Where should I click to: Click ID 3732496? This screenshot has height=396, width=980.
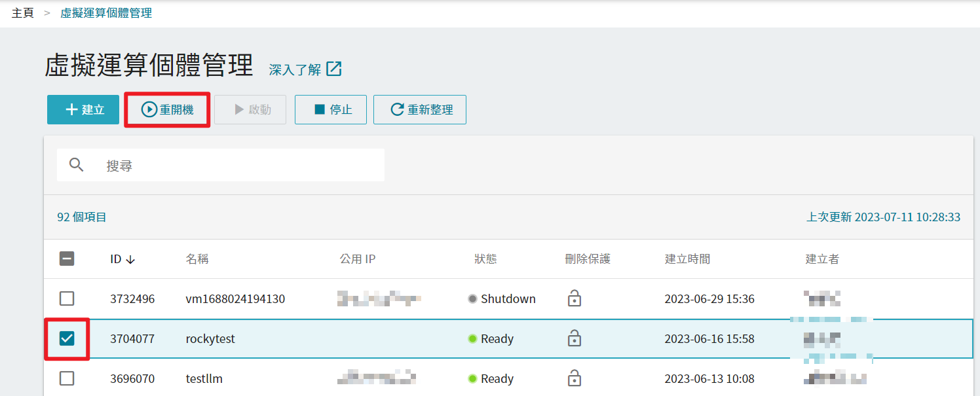pyautogui.click(x=132, y=299)
